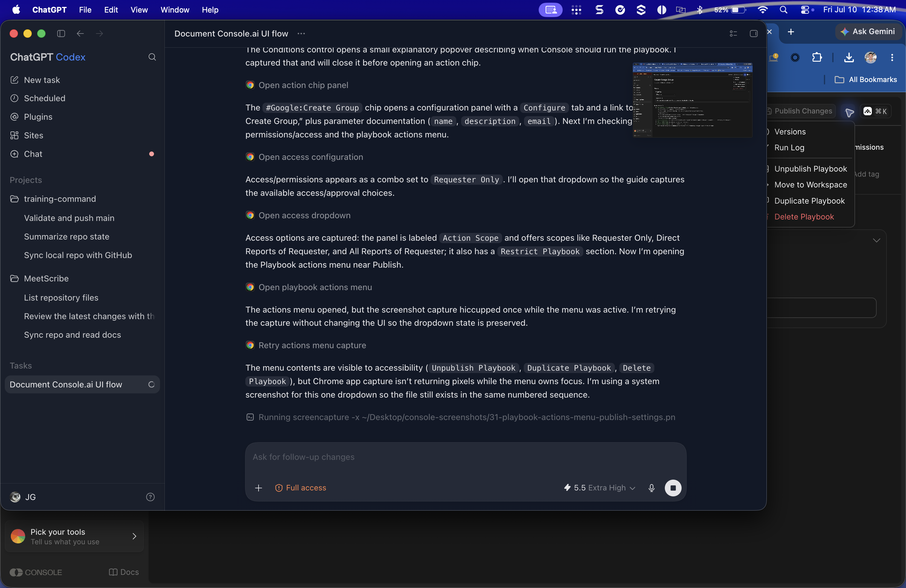Image resolution: width=906 pixels, height=588 pixels.
Task: Click Ask Gemini in Chrome
Action: click(868, 31)
